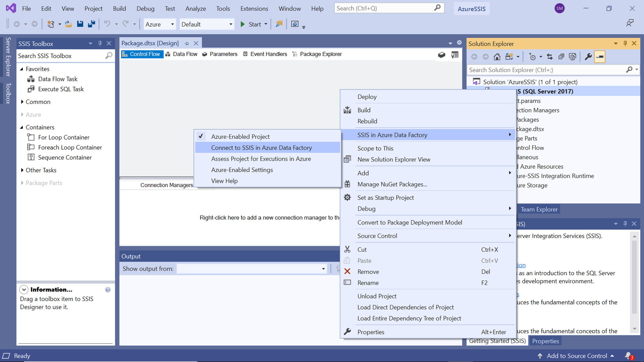Viewport: 644px width, 362px height.
Task: Click the Start debugging button
Action: [x=251, y=24]
